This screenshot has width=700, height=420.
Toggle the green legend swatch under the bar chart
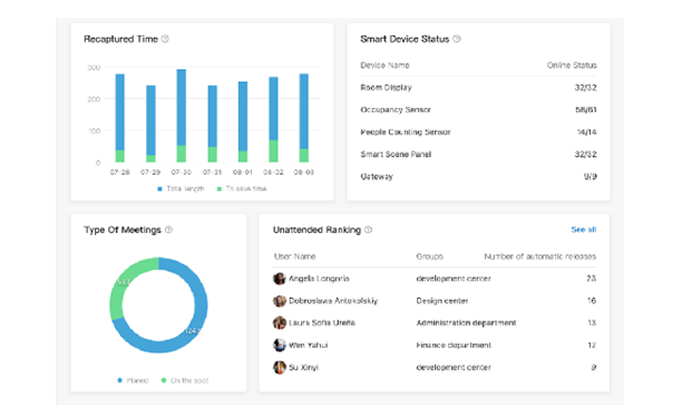click(x=219, y=189)
